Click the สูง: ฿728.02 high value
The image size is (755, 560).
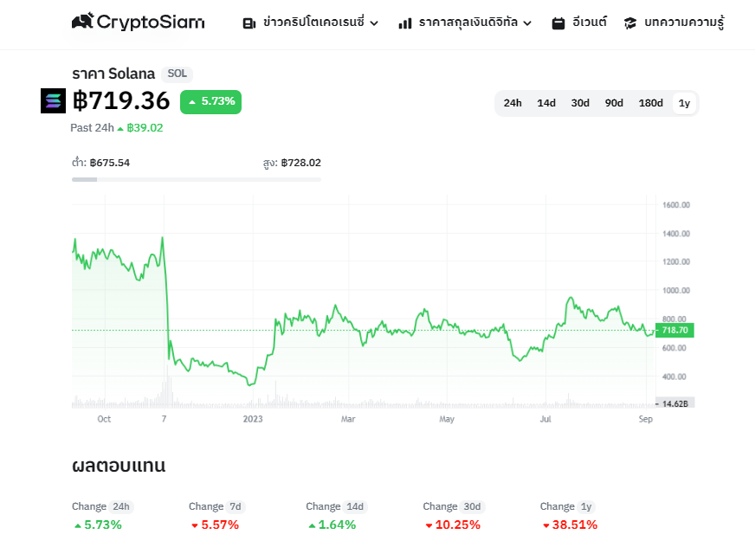tap(292, 163)
